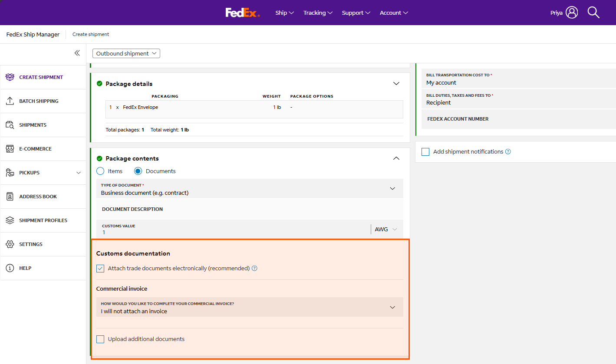Uncheck Attach trade documents electronically
This screenshot has width=616, height=364.
point(100,269)
